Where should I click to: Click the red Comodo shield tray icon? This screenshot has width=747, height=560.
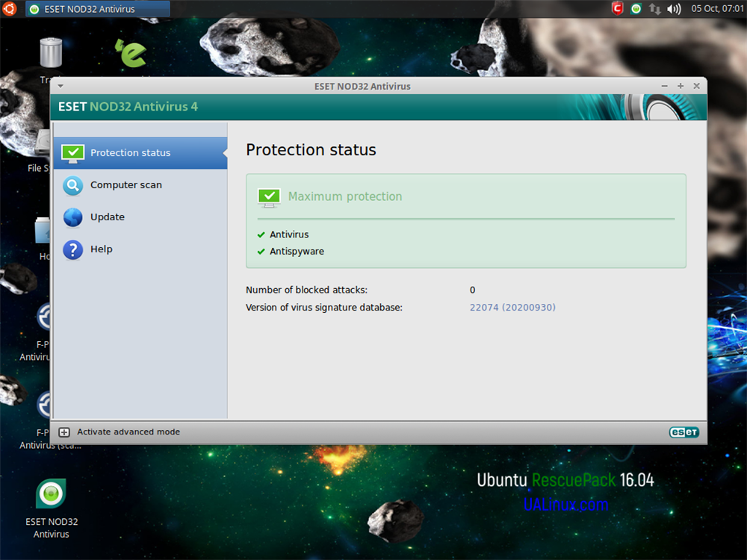tap(618, 8)
